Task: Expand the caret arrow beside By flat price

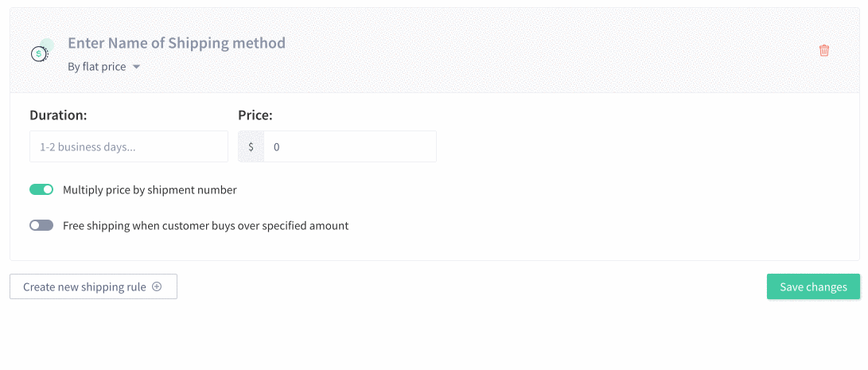Action: click(x=136, y=67)
